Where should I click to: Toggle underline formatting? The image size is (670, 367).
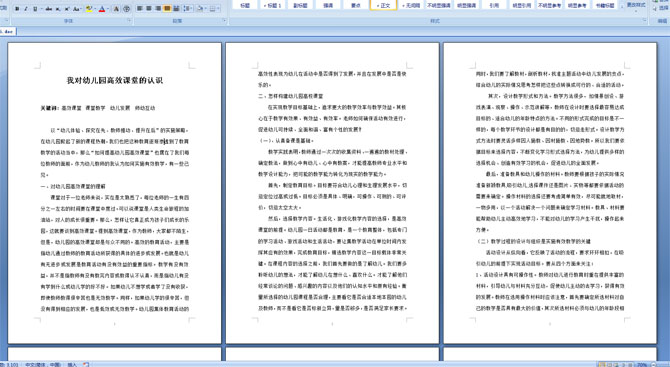[x=35, y=9]
